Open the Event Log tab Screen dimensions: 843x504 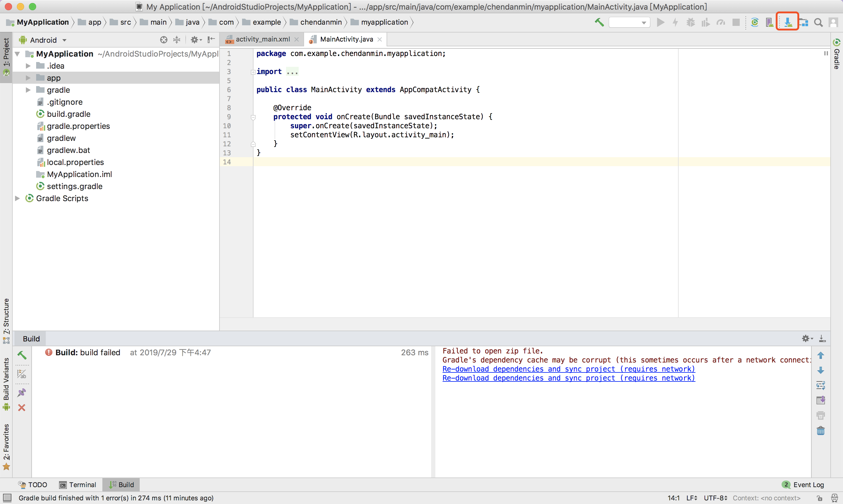pos(803,485)
